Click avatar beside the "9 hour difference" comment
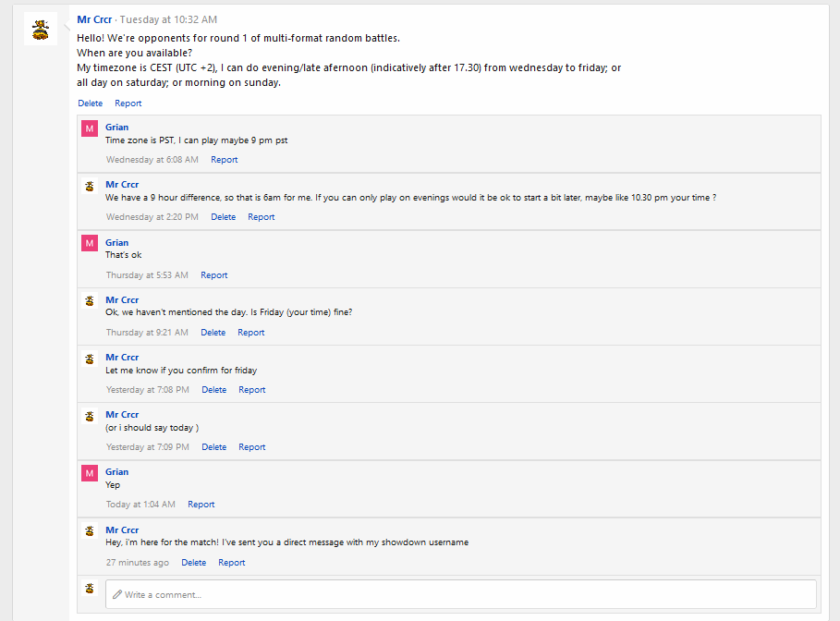Image resolution: width=840 pixels, height=621 pixels. coord(90,186)
